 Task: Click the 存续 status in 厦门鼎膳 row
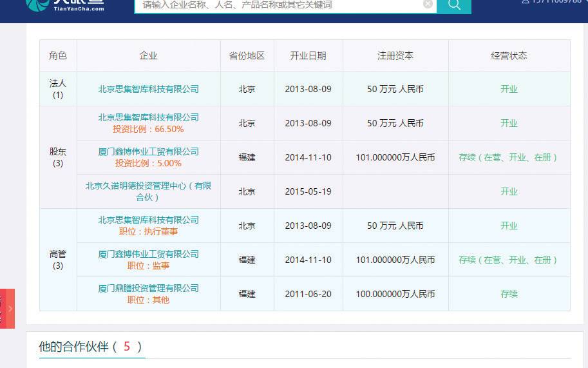pyautogui.click(x=509, y=294)
